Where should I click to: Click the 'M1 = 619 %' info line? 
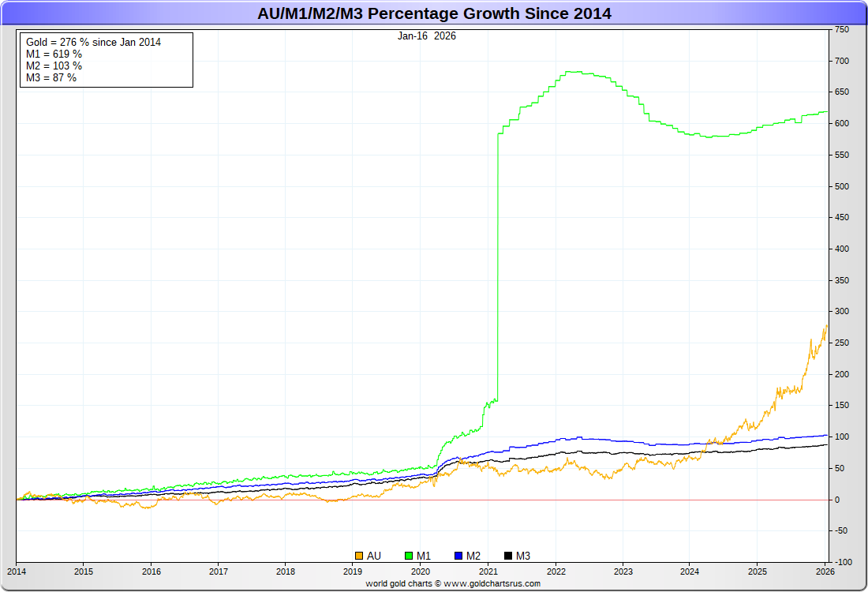pyautogui.click(x=54, y=54)
